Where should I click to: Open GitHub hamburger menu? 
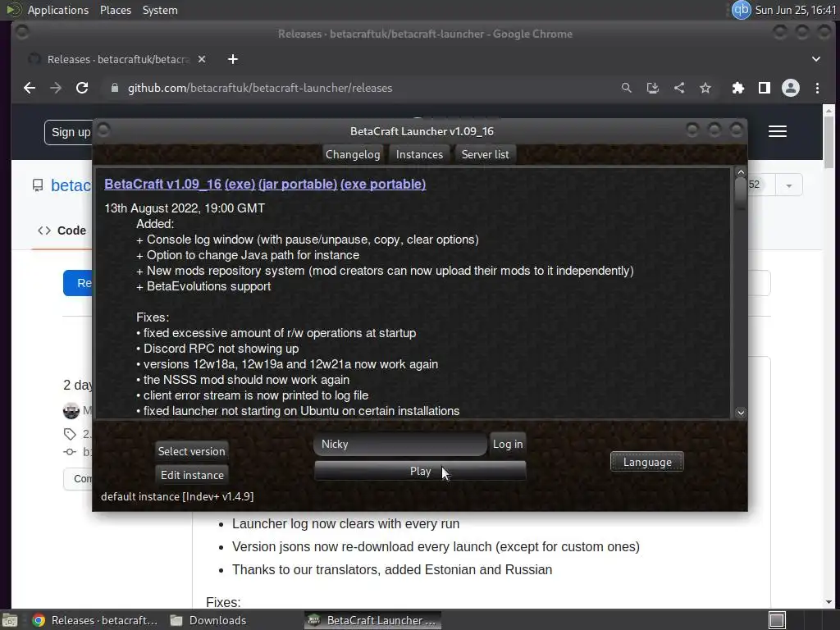pyautogui.click(x=778, y=131)
